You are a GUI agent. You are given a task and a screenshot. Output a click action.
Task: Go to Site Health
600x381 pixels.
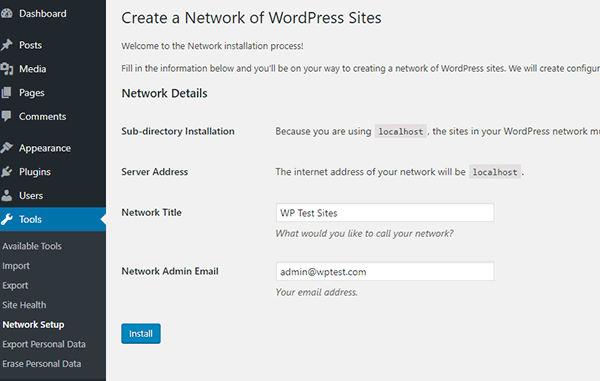click(24, 305)
